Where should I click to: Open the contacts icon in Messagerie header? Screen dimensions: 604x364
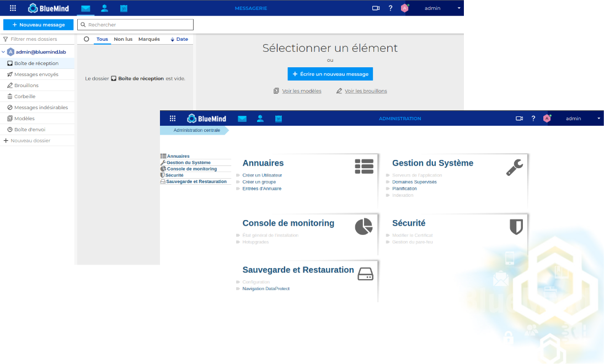tap(104, 8)
